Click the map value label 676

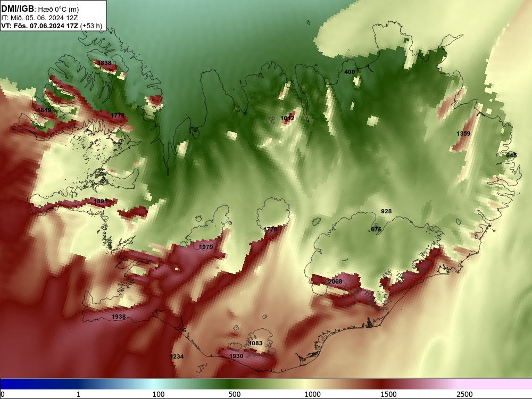pos(376,229)
